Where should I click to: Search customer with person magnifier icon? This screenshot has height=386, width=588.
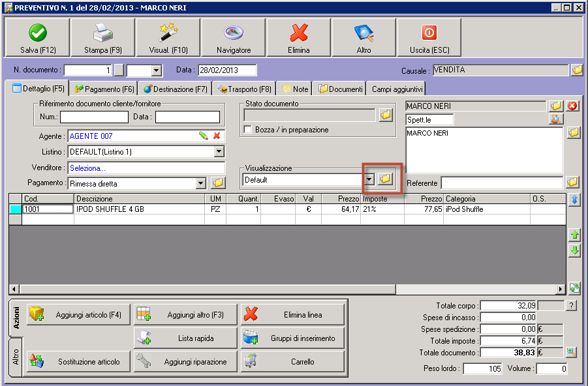coord(556,119)
